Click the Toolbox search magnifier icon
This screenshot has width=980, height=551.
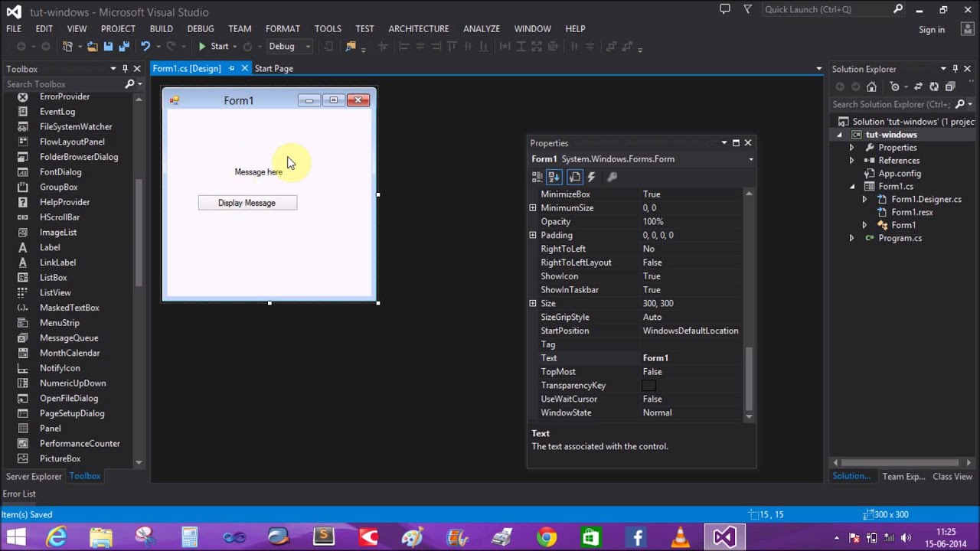pyautogui.click(x=129, y=84)
